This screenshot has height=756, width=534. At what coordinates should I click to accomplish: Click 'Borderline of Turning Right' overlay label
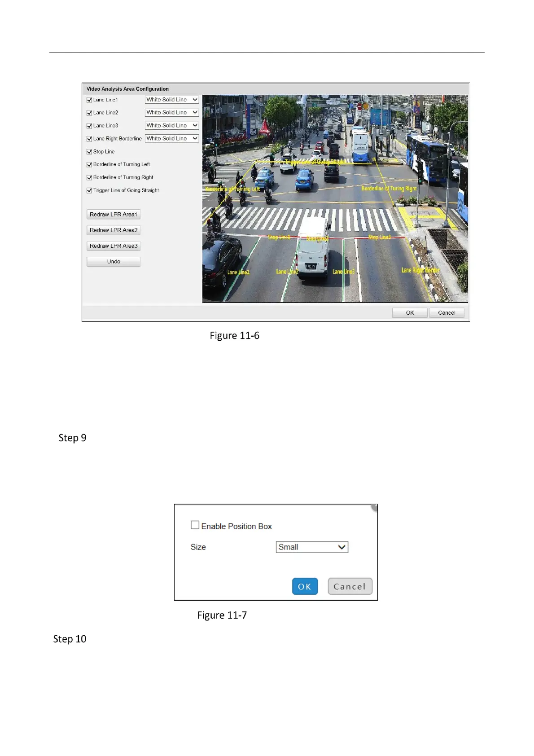pos(389,189)
